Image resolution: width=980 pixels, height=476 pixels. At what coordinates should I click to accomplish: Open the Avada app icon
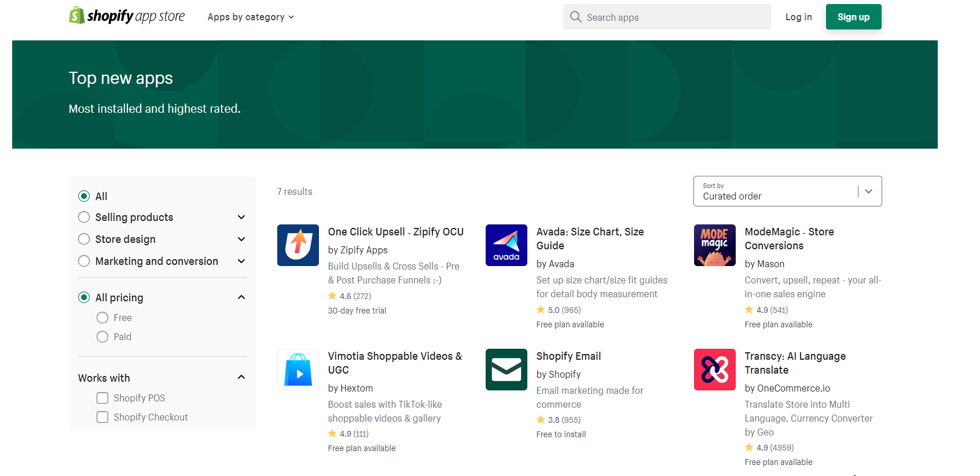click(x=506, y=245)
